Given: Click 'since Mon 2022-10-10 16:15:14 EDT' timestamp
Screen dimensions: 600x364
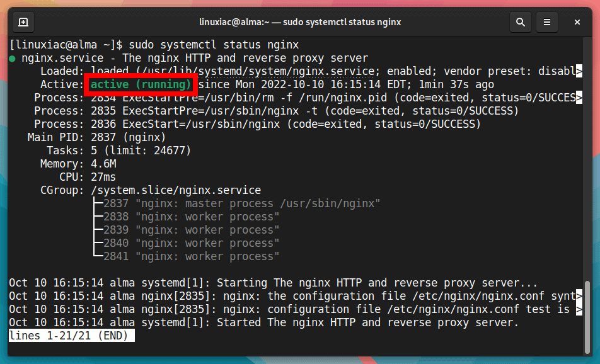Looking at the screenshot, I should (x=302, y=84).
